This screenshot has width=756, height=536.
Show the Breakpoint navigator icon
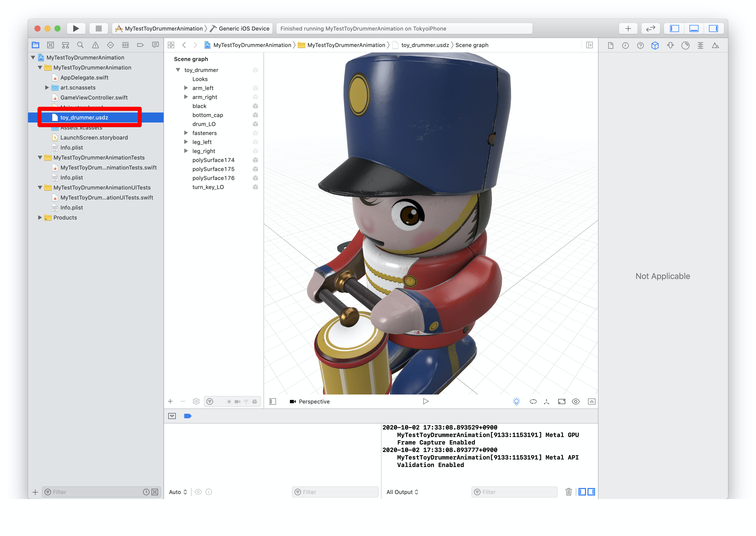coord(140,45)
